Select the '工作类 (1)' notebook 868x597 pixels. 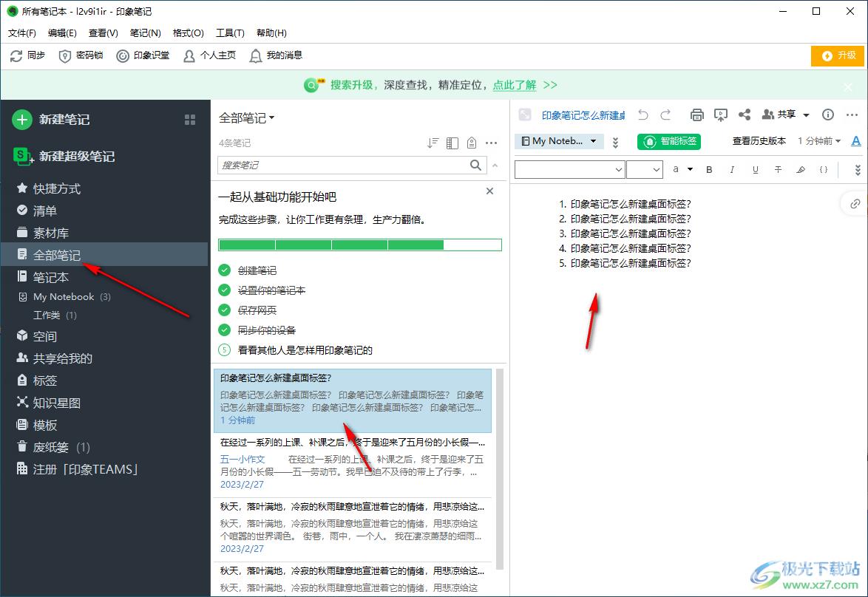click(x=54, y=315)
